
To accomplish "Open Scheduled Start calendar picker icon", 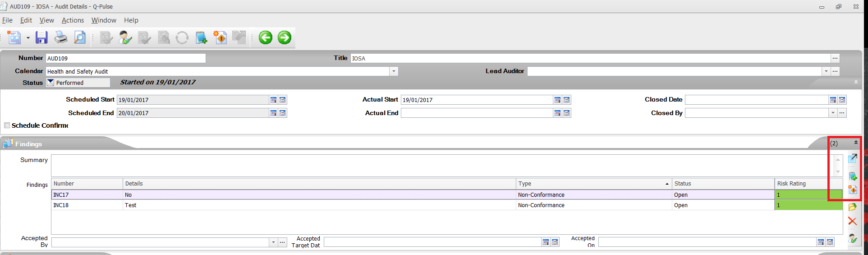I will [273, 100].
